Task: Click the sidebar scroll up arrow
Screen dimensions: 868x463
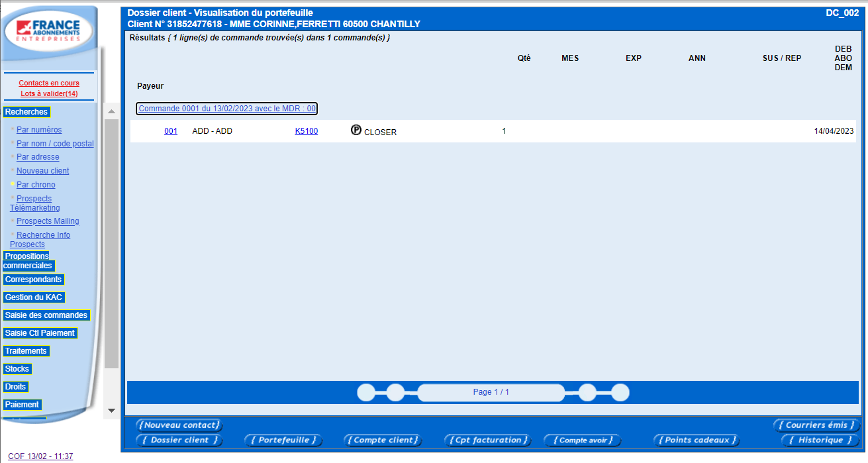Action: pos(111,111)
